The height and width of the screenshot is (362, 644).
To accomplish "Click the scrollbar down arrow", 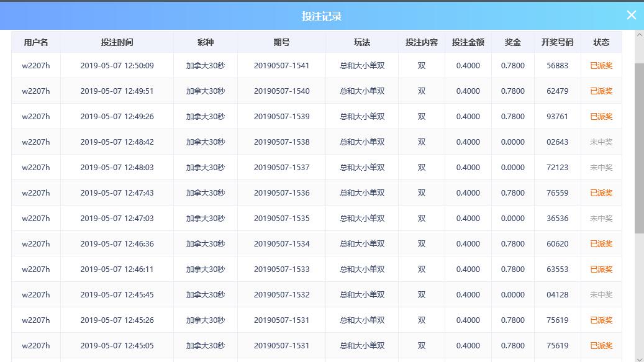I will tap(639, 358).
